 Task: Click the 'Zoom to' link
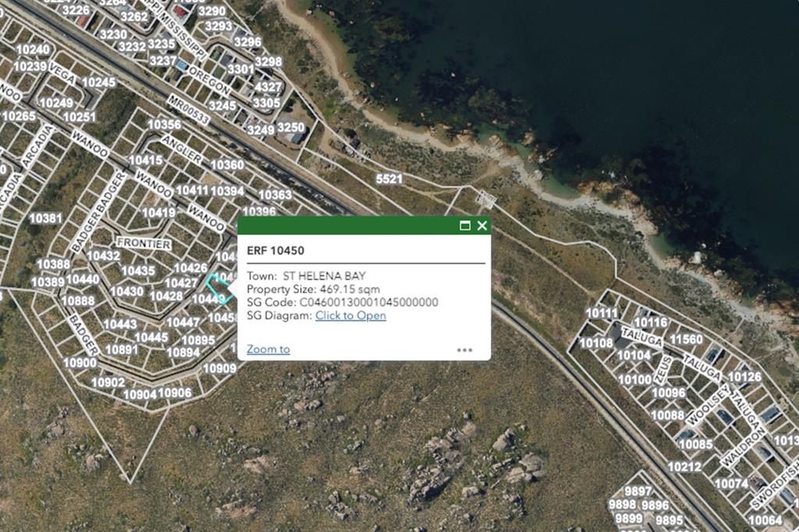(268, 349)
